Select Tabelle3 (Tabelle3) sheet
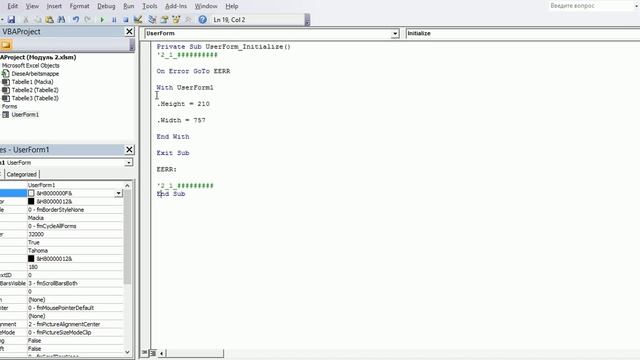The height and width of the screenshot is (360, 640). tap(35, 98)
